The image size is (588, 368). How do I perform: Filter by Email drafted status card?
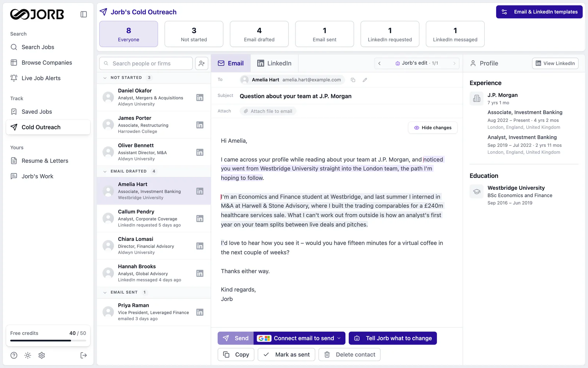point(259,34)
